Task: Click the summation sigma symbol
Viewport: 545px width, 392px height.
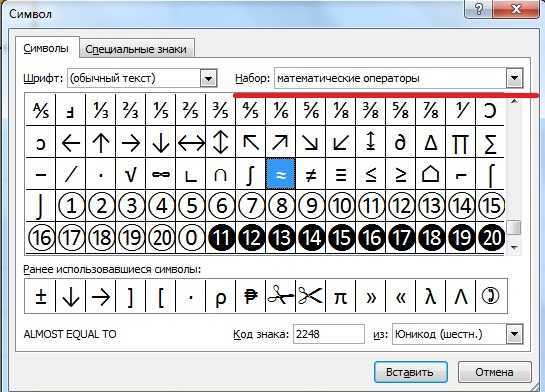Action: click(490, 142)
